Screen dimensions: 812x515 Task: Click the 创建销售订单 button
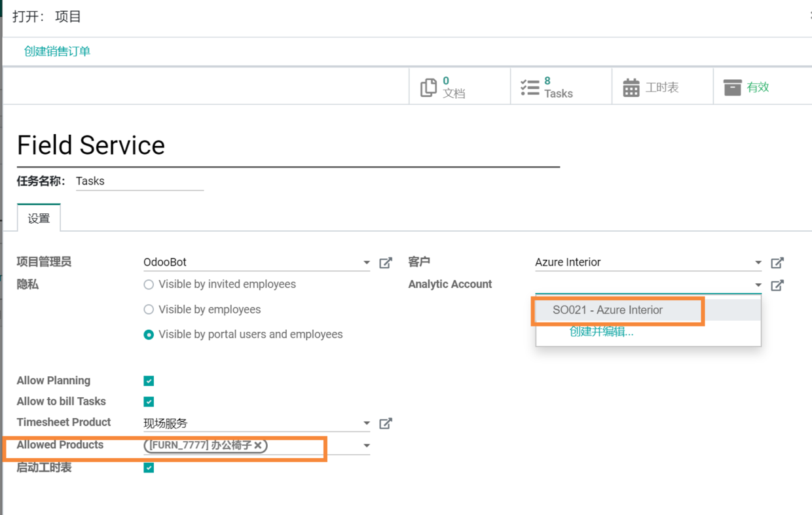coord(57,51)
